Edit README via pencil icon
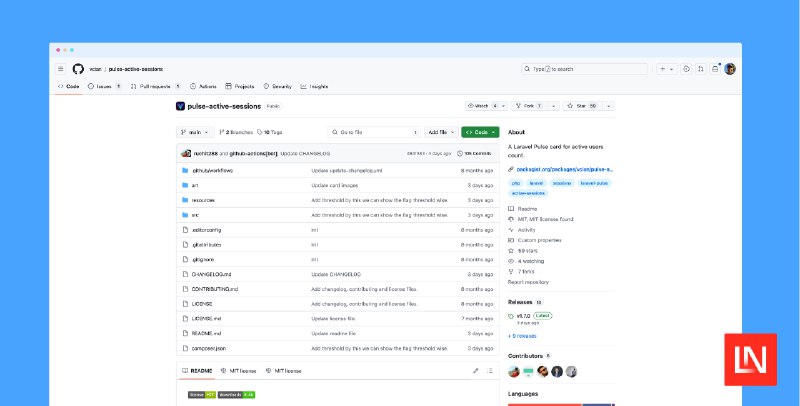Image resolution: width=800 pixels, height=406 pixels. point(476,371)
